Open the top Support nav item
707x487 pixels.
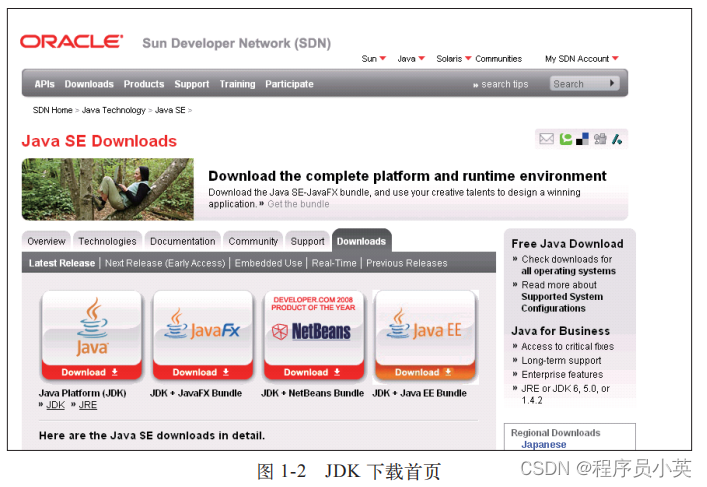[x=192, y=84]
